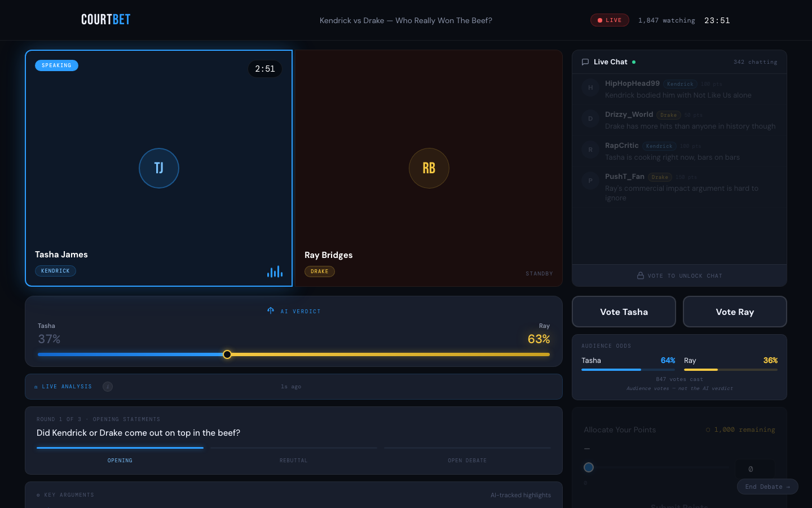Click RapCritic's avatar in chat
This screenshot has height=508, width=812.
coord(590,150)
